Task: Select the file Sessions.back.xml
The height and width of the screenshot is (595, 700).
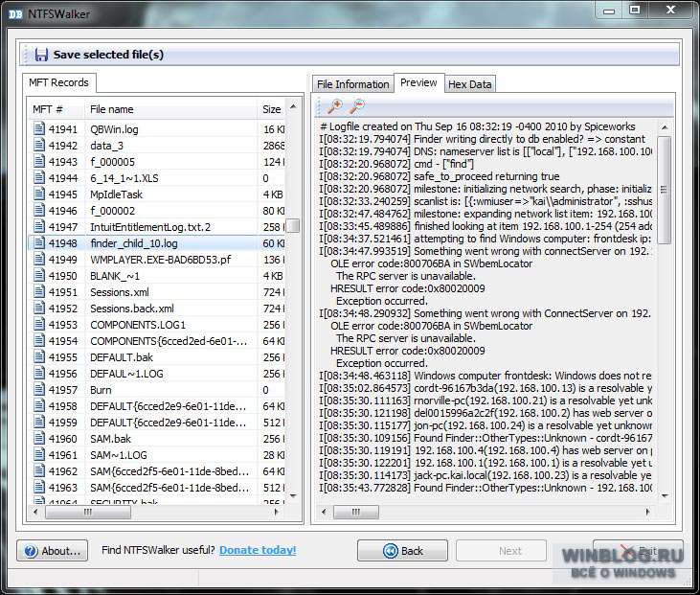Action: tap(132, 309)
